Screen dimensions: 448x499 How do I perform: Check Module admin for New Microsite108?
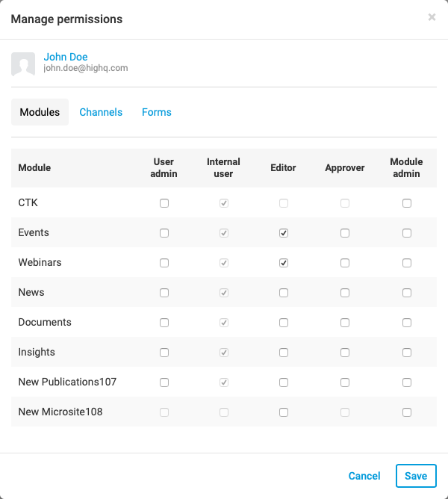407,412
